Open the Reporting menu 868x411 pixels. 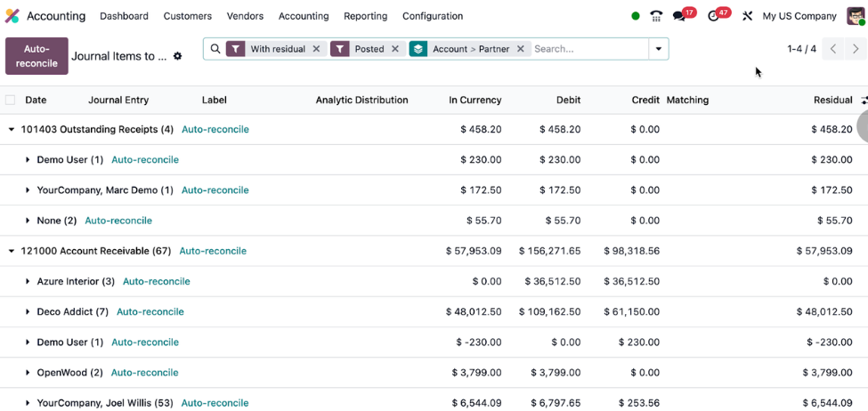[x=365, y=16]
